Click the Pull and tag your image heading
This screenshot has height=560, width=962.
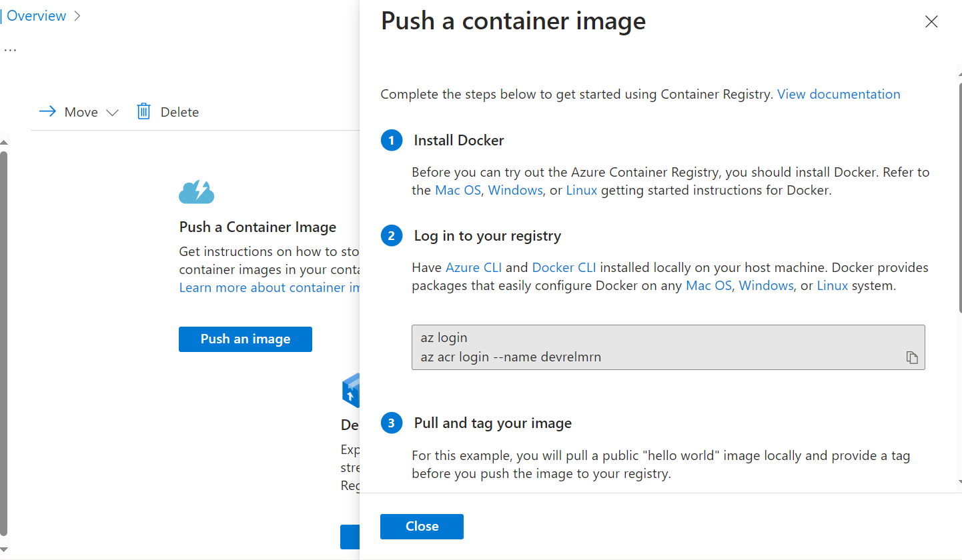point(493,423)
